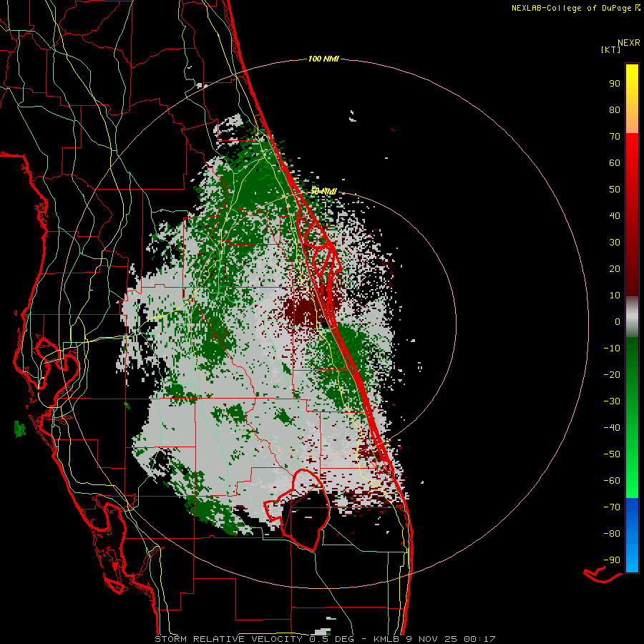Select the 40 value on velocity scale
The height and width of the screenshot is (644, 644).
(x=615, y=215)
